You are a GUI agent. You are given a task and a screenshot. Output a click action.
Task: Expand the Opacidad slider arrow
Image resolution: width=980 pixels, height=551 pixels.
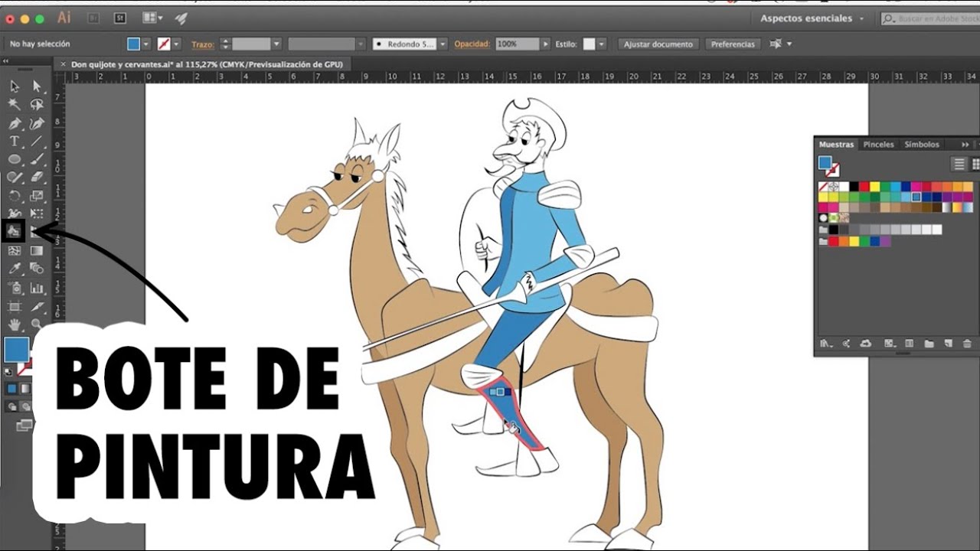tap(546, 44)
